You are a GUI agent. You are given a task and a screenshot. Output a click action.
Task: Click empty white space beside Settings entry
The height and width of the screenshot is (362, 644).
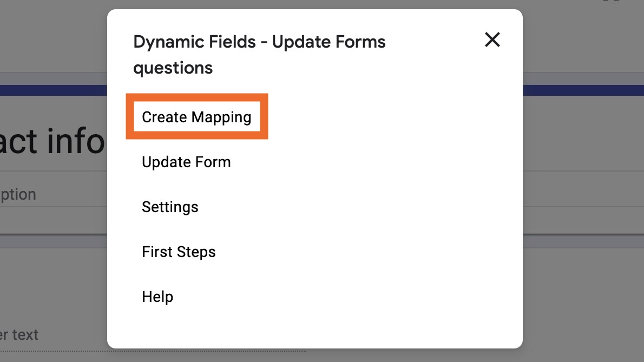[352, 207]
